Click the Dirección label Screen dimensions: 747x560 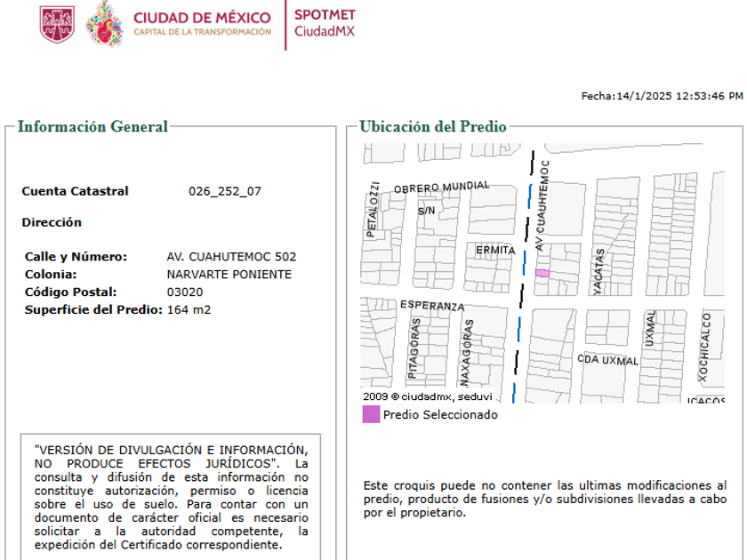(52, 222)
